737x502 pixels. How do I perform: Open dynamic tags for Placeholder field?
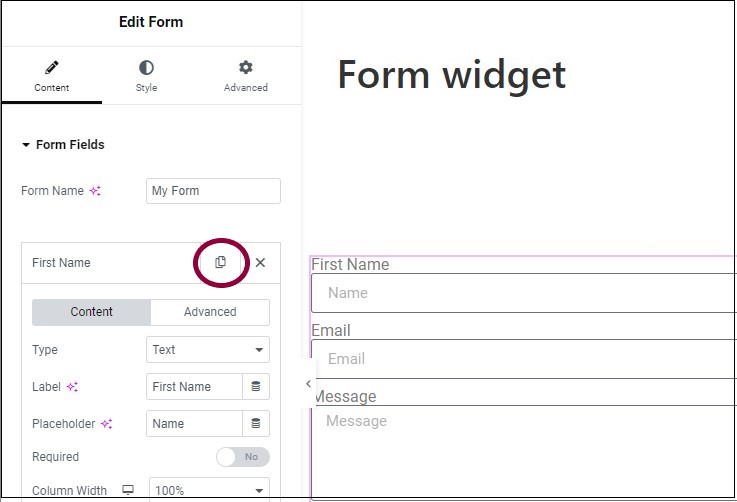point(256,424)
